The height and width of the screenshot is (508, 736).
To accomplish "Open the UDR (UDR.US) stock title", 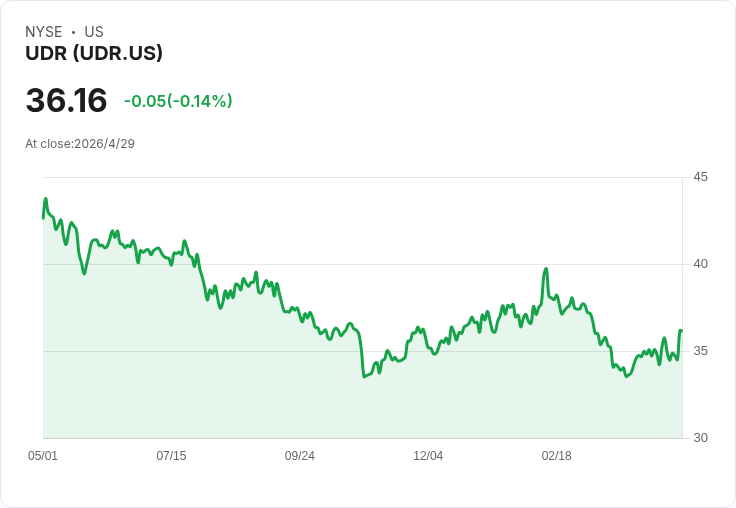I will pyautogui.click(x=94, y=54).
